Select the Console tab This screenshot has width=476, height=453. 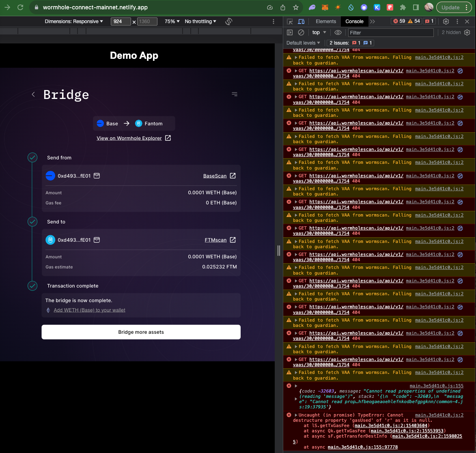pos(354,21)
